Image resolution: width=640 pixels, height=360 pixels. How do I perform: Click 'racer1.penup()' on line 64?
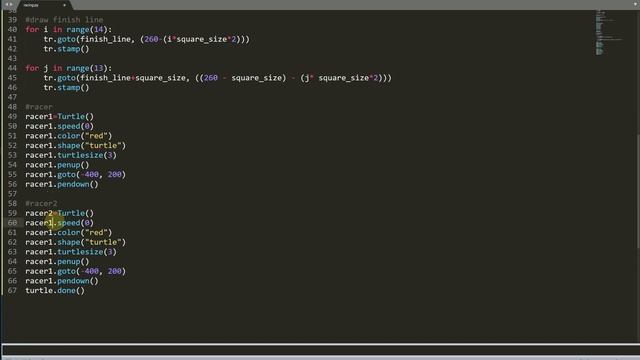pos(57,262)
